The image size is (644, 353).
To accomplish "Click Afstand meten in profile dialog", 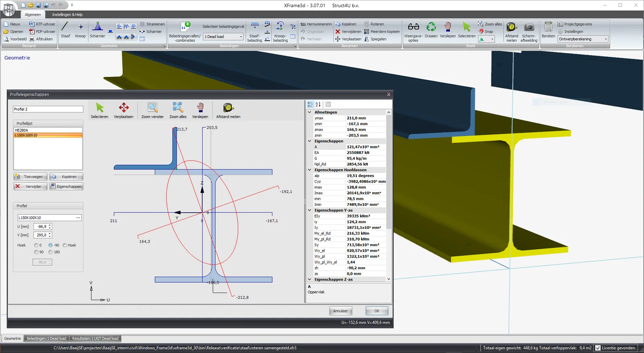I will click(x=228, y=110).
